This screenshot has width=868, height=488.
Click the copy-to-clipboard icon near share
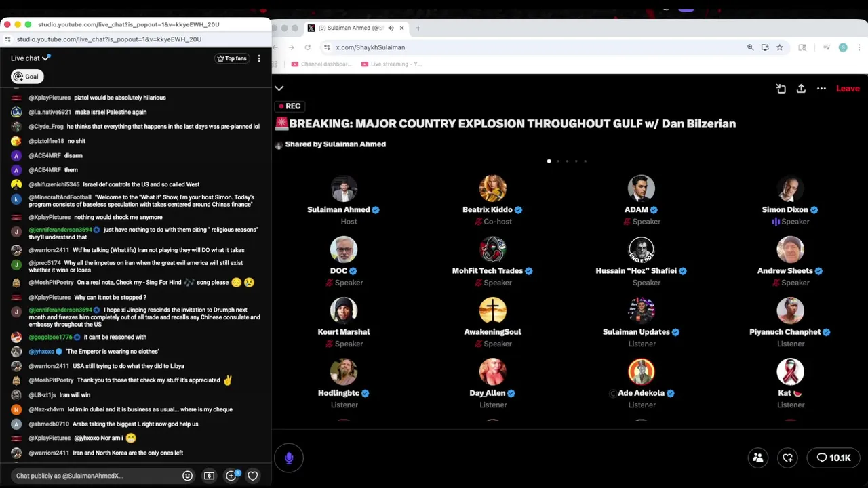coord(781,89)
